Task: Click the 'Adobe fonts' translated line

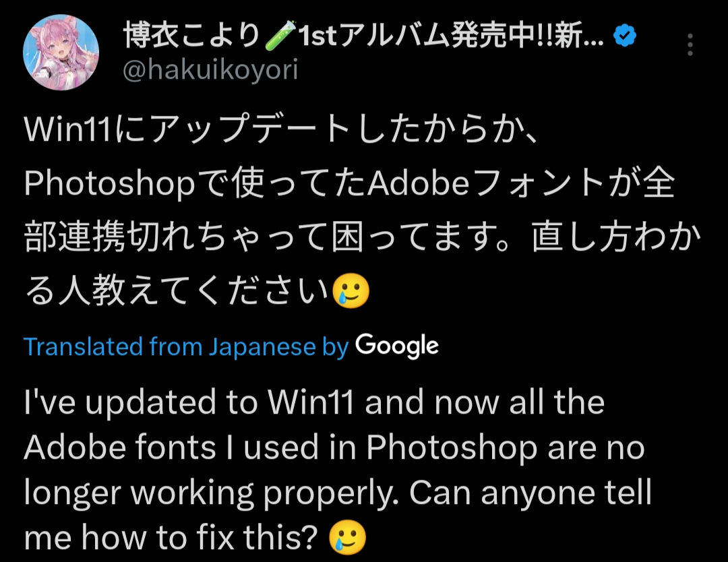Action: coord(334,447)
